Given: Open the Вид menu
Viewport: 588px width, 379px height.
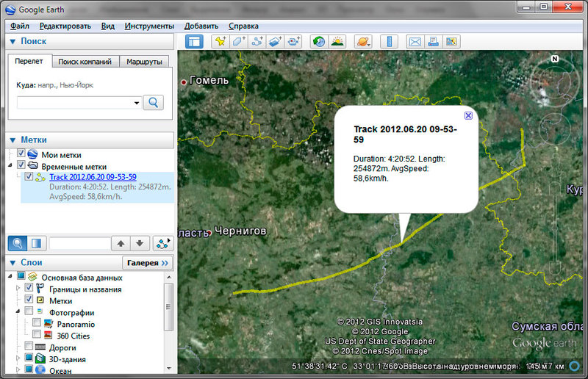Looking at the screenshot, I should coord(108,26).
